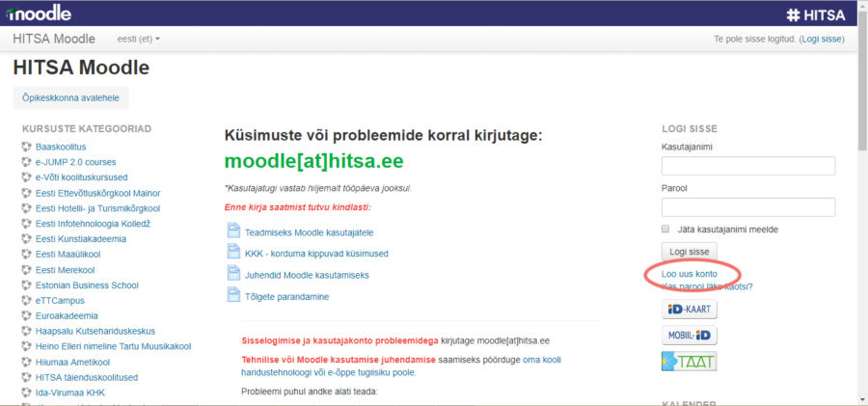Tick the Jäta kasutajanimi meelde checkbox

[x=665, y=229]
